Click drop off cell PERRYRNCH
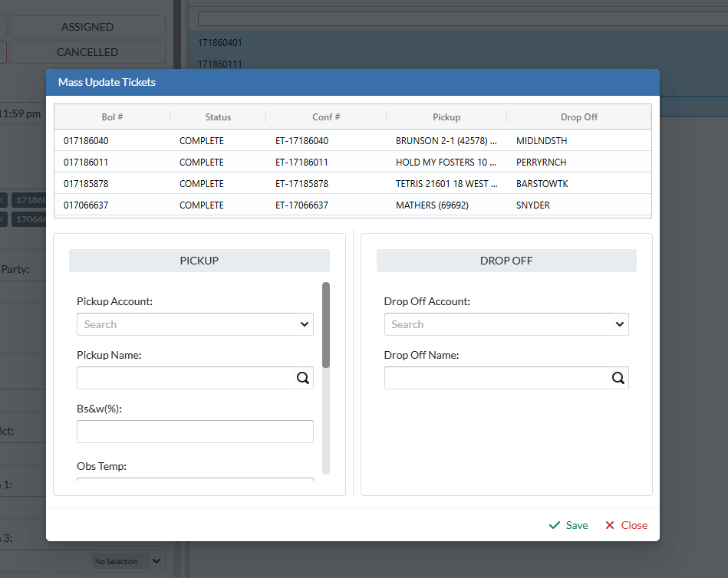 click(x=542, y=162)
